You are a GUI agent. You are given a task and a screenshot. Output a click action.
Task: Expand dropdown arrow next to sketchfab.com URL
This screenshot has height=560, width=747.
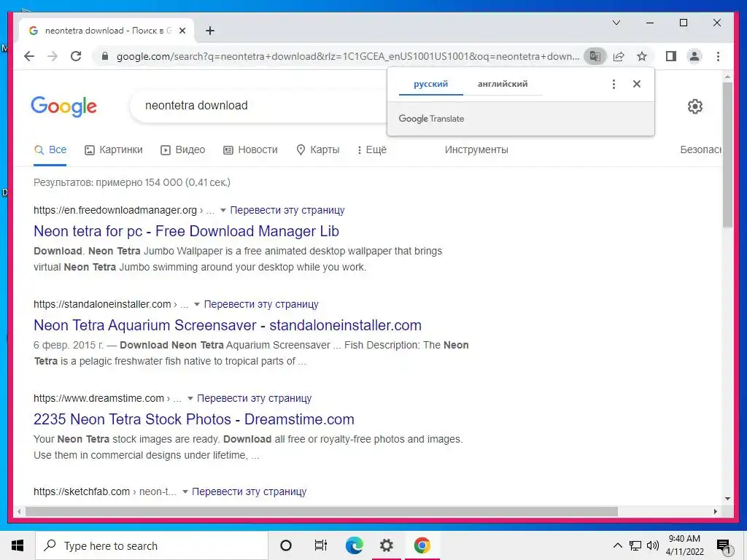pos(185,492)
